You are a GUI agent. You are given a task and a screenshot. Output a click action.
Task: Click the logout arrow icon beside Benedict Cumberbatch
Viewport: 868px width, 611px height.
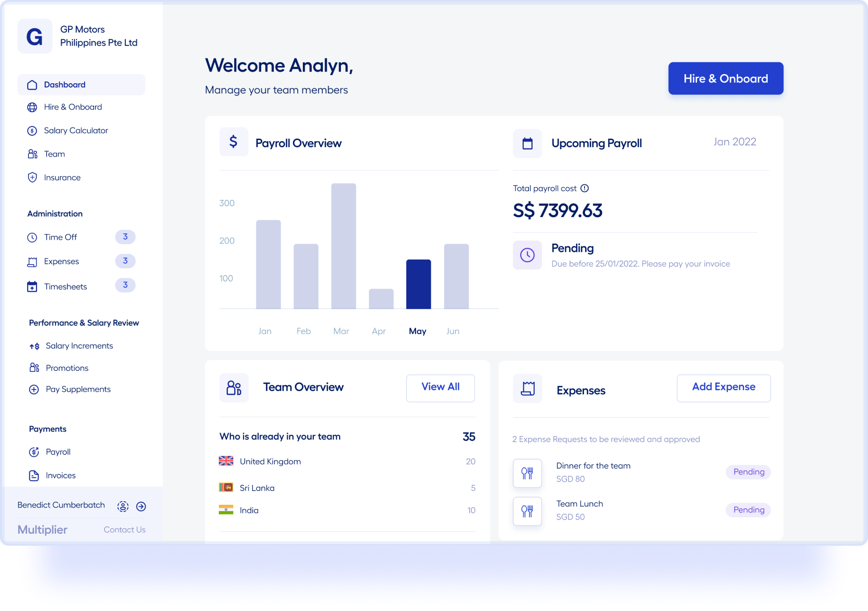coord(141,507)
